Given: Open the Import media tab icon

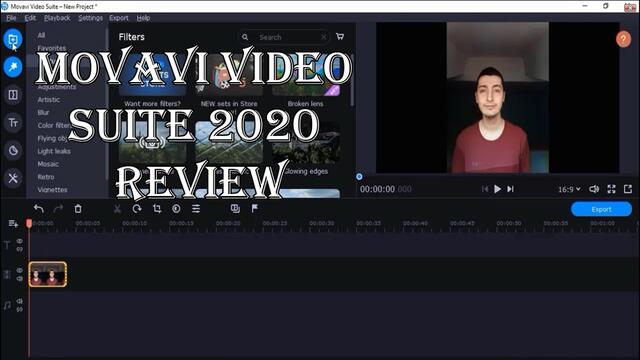Looking at the screenshot, I should [13, 39].
